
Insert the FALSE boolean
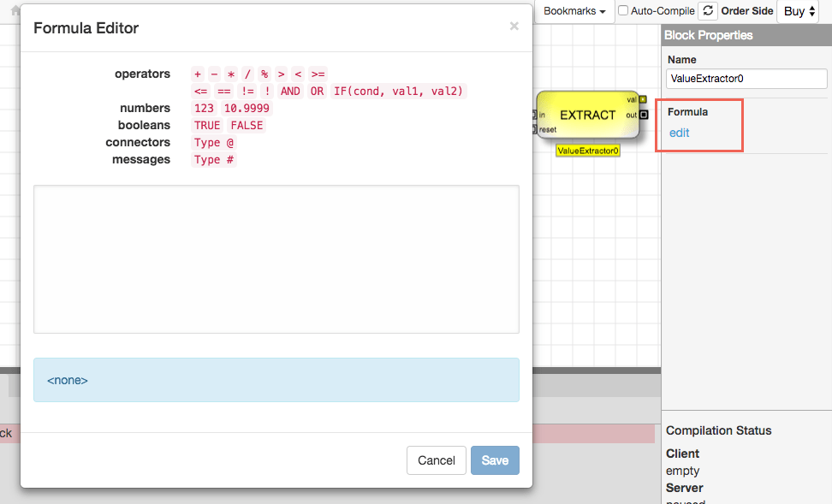[x=247, y=125]
